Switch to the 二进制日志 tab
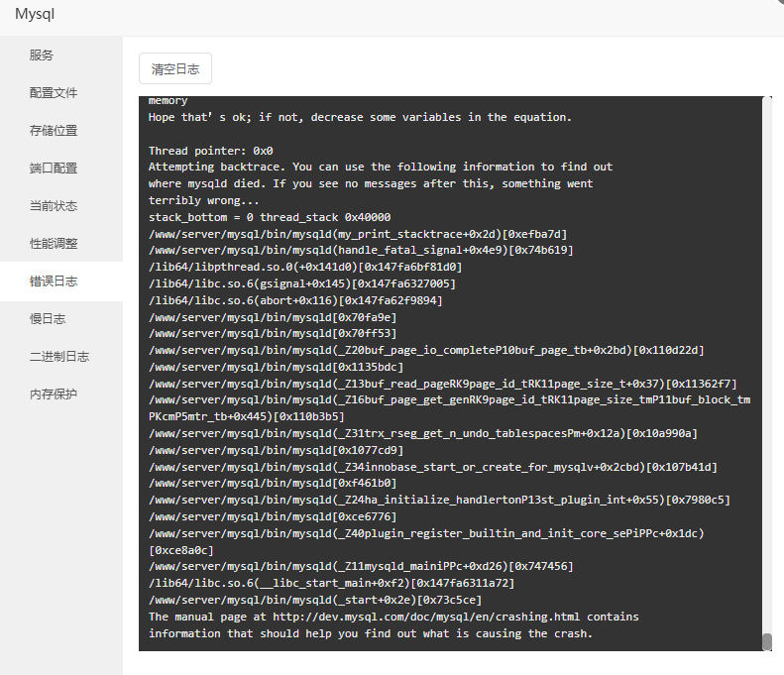 point(59,357)
